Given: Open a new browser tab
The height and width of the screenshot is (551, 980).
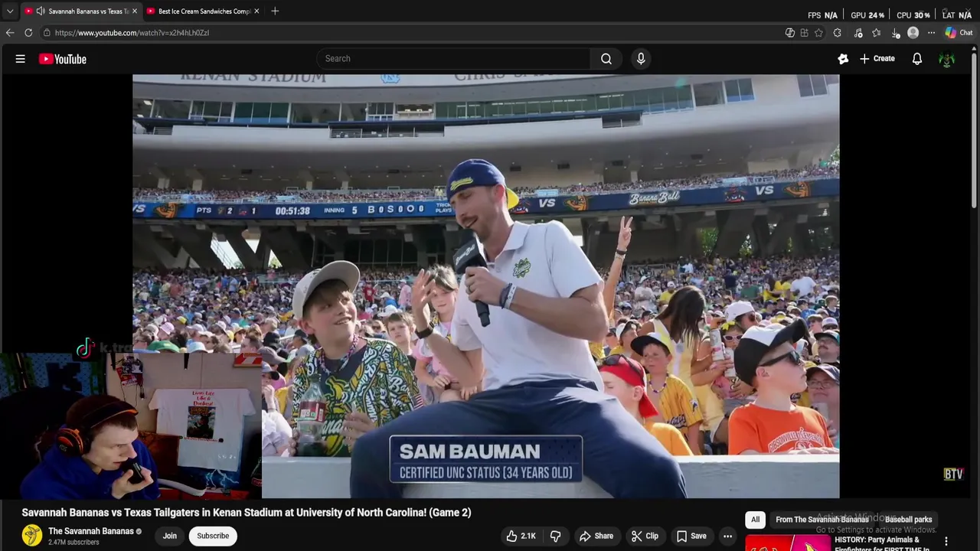Looking at the screenshot, I should coord(275,11).
